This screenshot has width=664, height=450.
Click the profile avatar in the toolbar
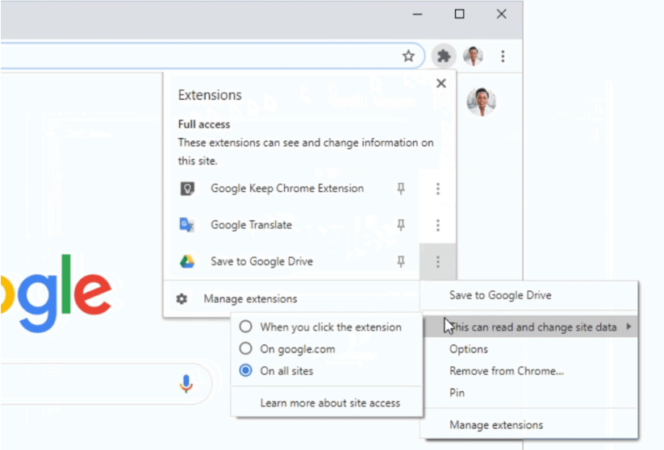coord(473,56)
